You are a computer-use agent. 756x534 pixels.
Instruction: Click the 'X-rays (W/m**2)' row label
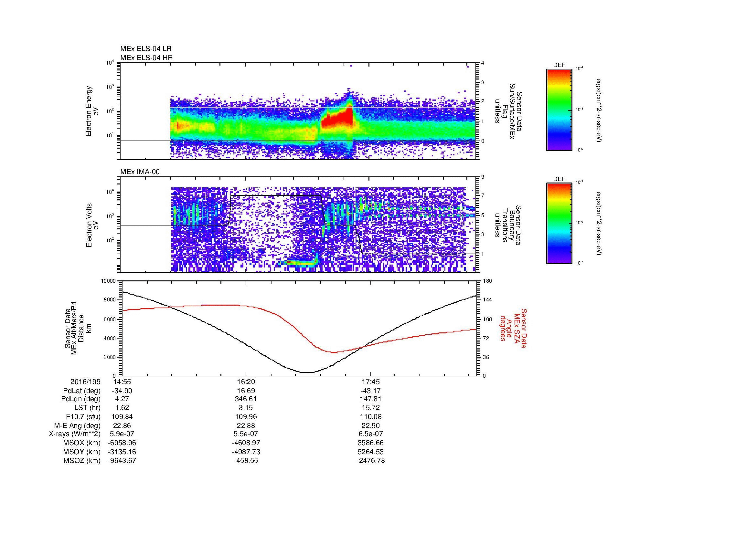pos(75,434)
